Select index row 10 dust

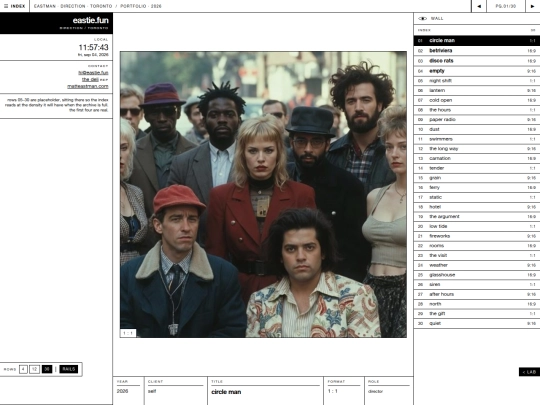tap(477, 129)
